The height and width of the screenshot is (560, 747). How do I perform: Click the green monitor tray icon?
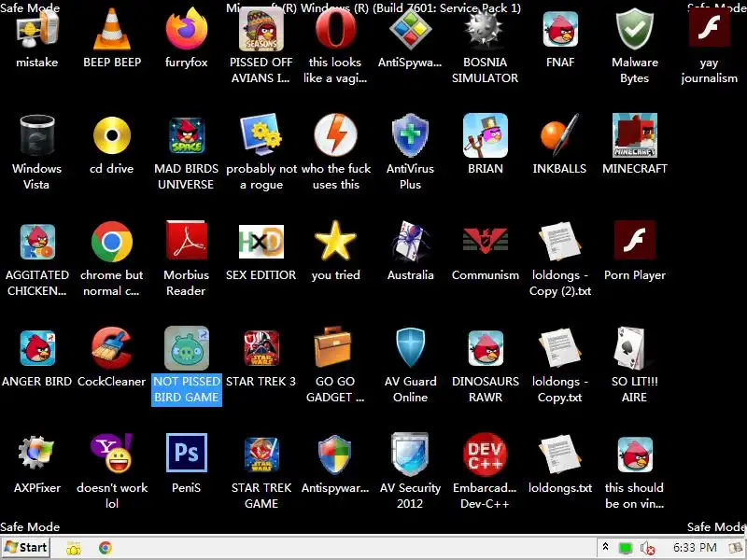626,549
